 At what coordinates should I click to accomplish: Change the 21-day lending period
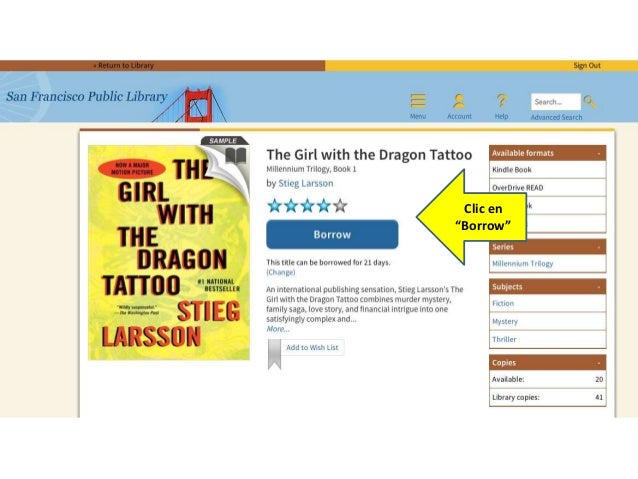[x=281, y=272]
